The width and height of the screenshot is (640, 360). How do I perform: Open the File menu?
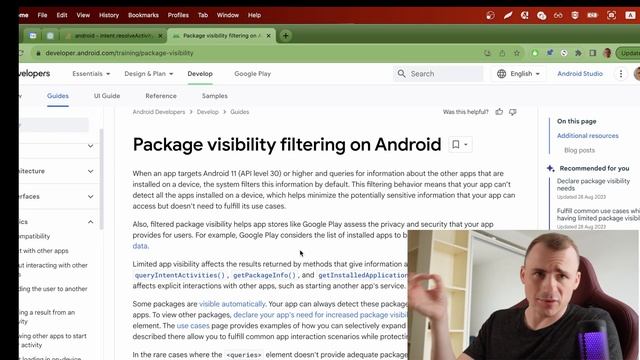click(x=42, y=15)
